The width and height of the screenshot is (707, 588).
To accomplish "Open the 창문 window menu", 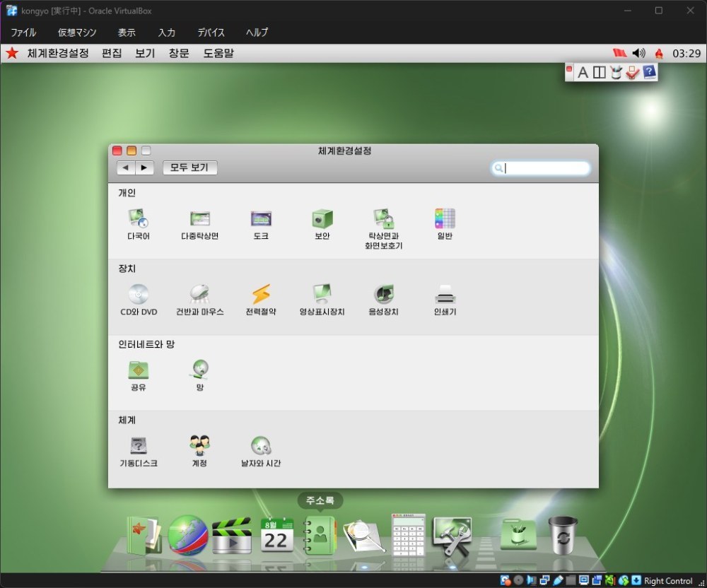I will [179, 53].
